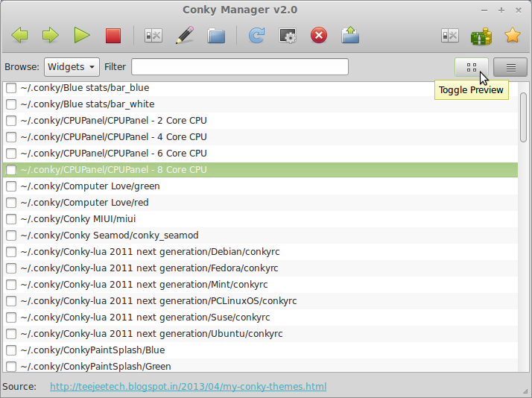The height and width of the screenshot is (398, 532).
Task: Select Conky-lua Suse/conkyrc row
Action: pyautogui.click(x=260, y=318)
